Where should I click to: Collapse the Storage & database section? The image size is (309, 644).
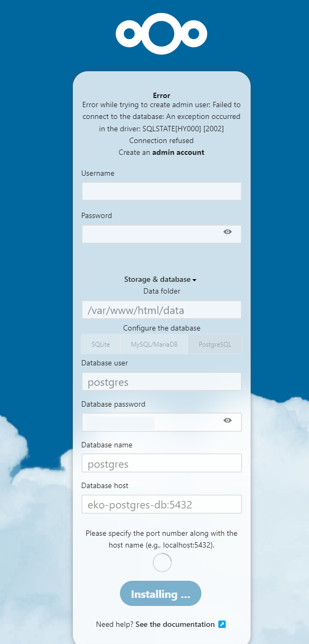click(161, 279)
